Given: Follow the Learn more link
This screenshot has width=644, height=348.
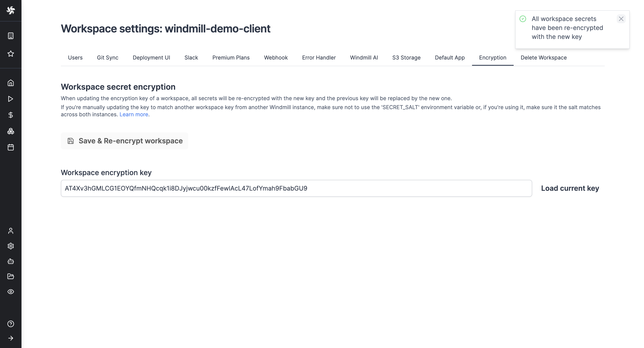Looking at the screenshot, I should pos(134,114).
